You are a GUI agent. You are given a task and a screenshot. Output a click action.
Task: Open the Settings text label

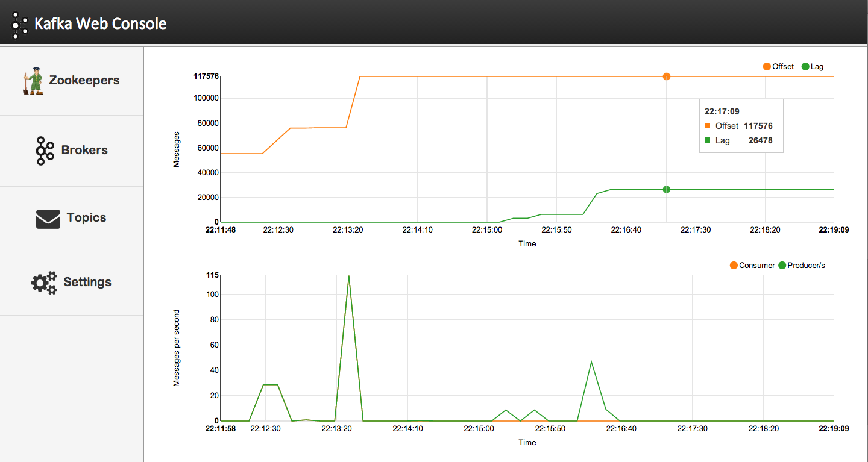(87, 283)
